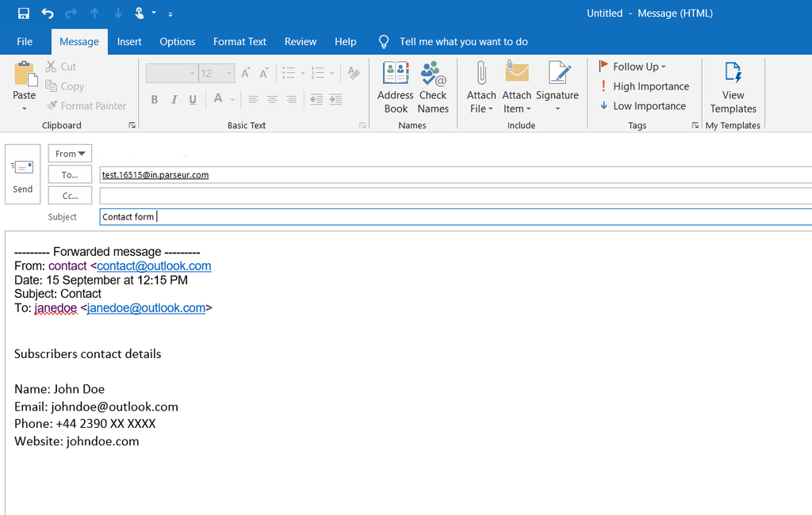The image size is (812, 515).
Task: Open the janedoe@outlook.com email link
Action: [147, 307]
